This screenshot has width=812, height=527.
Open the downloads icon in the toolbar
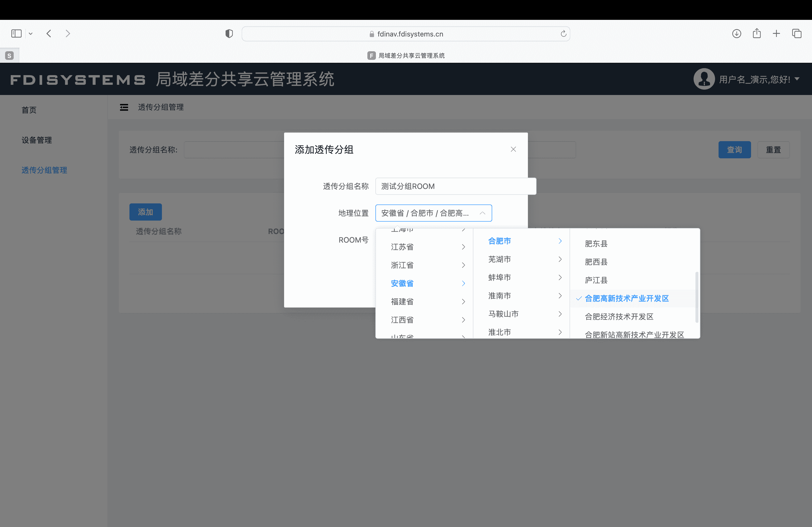[x=736, y=33]
